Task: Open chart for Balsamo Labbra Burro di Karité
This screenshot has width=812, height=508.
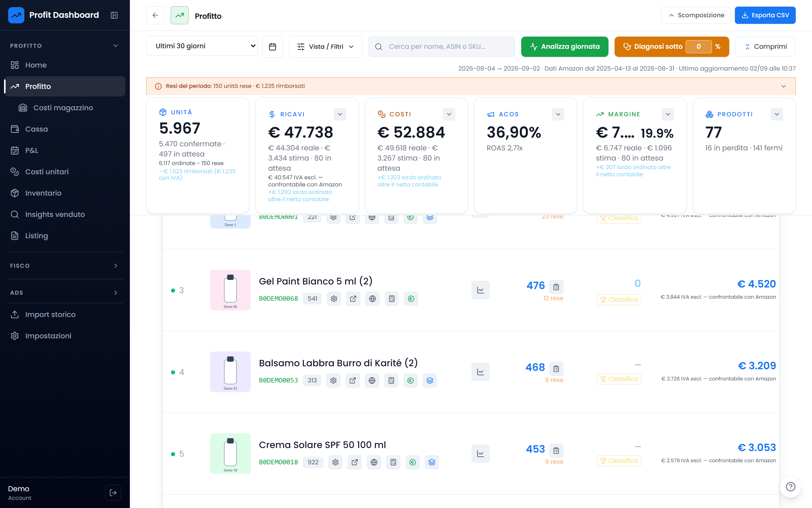Action: pos(481,372)
